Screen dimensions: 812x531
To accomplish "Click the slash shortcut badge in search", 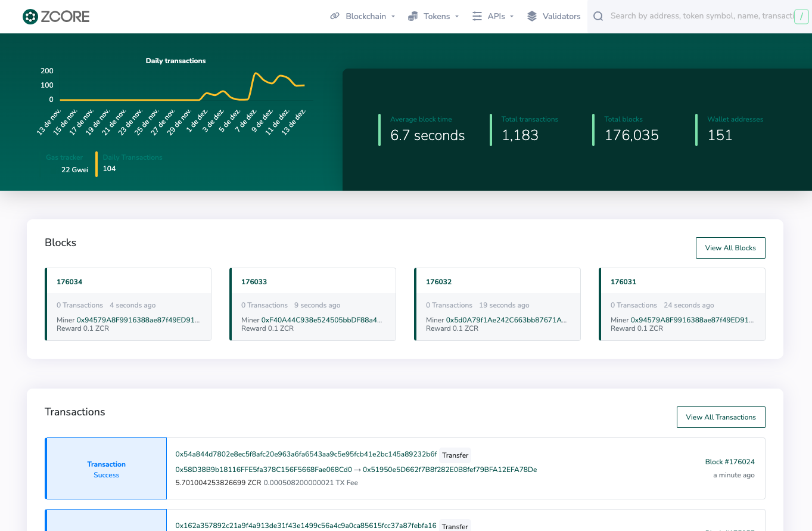I will point(802,17).
